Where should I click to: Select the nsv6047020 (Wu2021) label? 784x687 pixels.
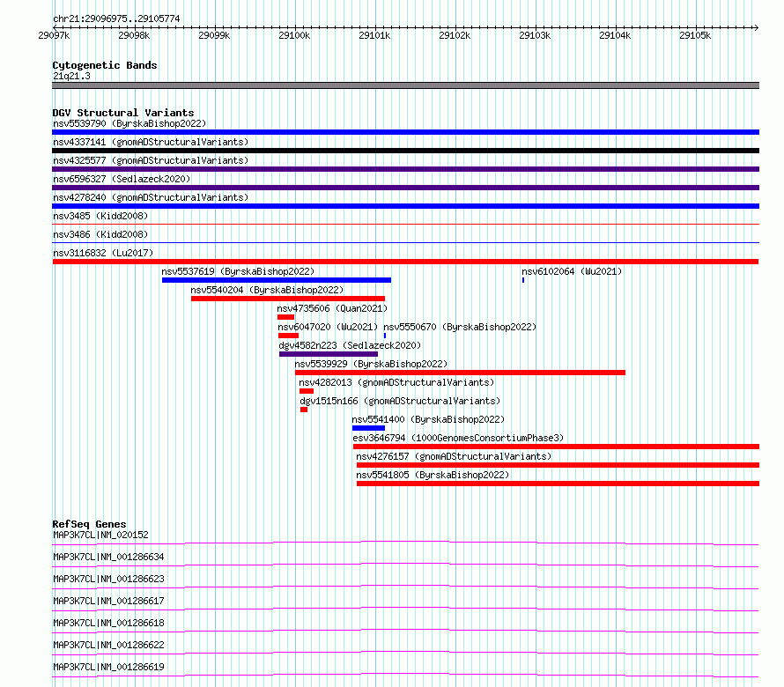328,327
